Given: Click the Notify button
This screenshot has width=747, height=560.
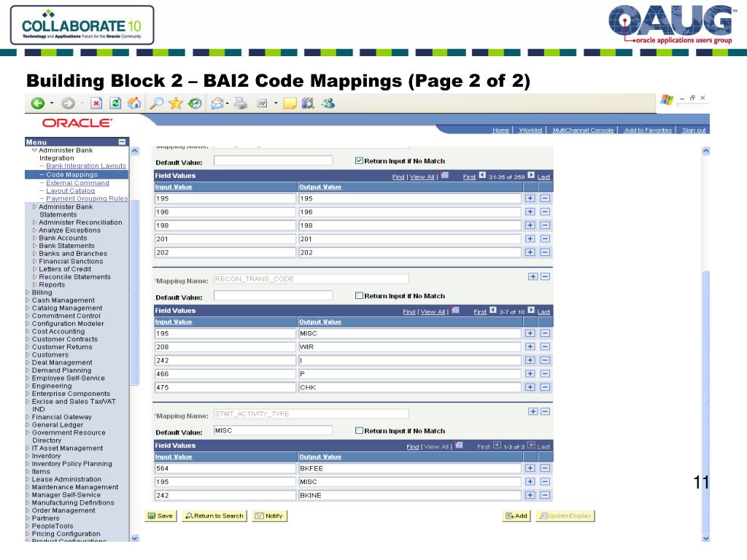Looking at the screenshot, I should point(270,516).
